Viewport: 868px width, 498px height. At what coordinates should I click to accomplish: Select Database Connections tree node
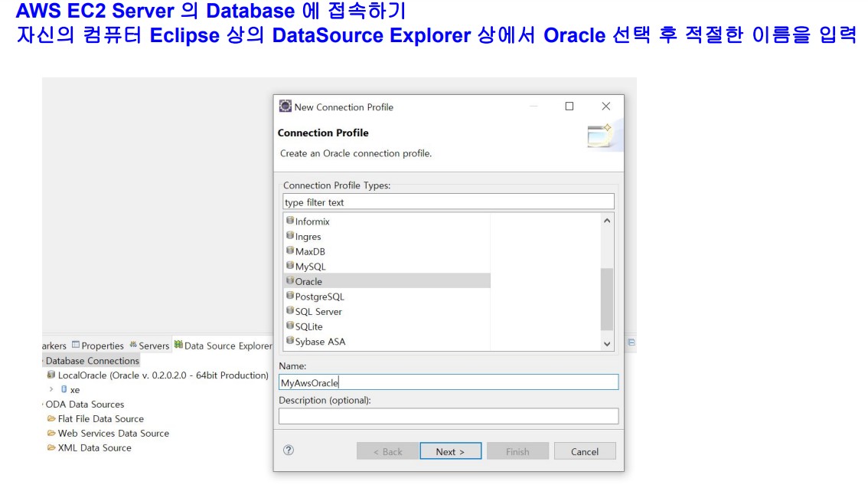coord(93,361)
